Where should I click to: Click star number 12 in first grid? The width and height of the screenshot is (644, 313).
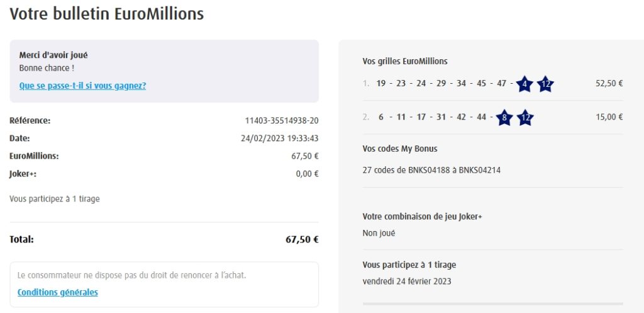point(545,84)
